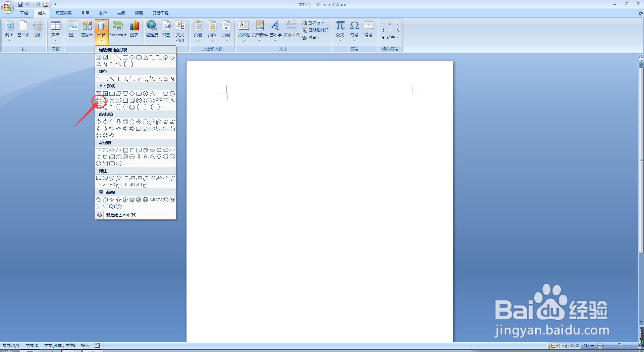Choose the cloud callout shape
The image size is (644, 352).
(119, 178)
